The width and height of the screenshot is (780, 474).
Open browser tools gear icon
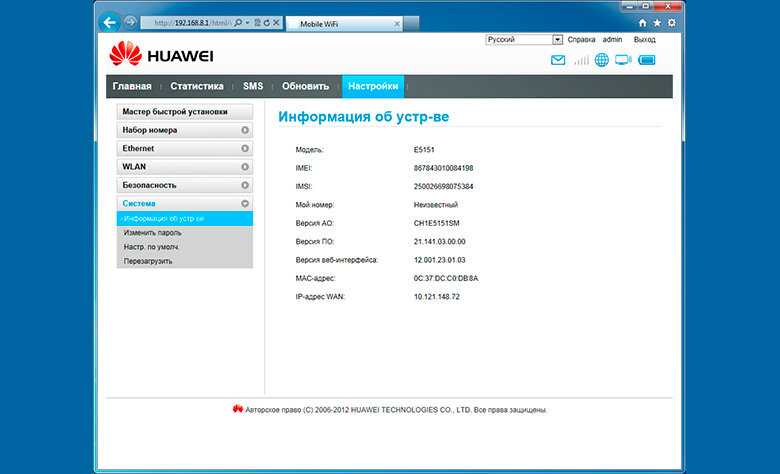tap(672, 23)
